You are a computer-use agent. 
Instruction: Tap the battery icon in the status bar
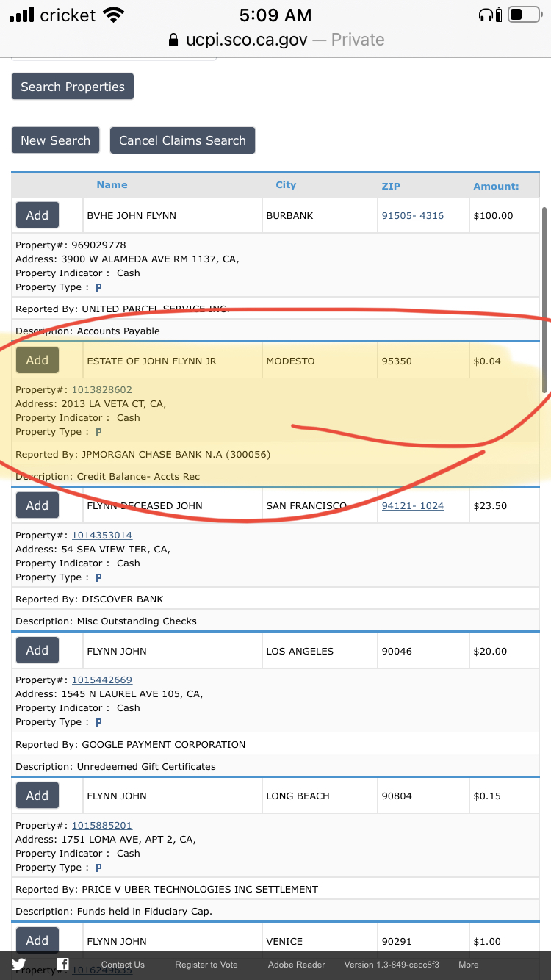click(525, 15)
